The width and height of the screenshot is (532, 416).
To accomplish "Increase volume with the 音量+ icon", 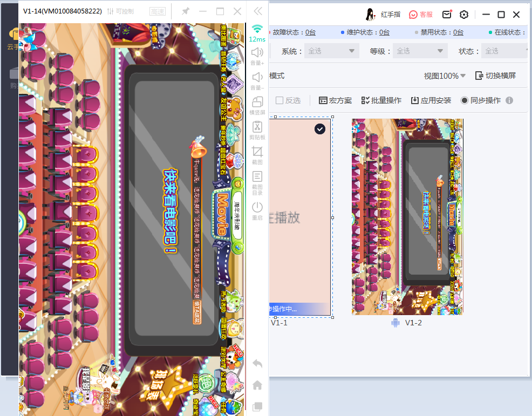I will pyautogui.click(x=257, y=56).
